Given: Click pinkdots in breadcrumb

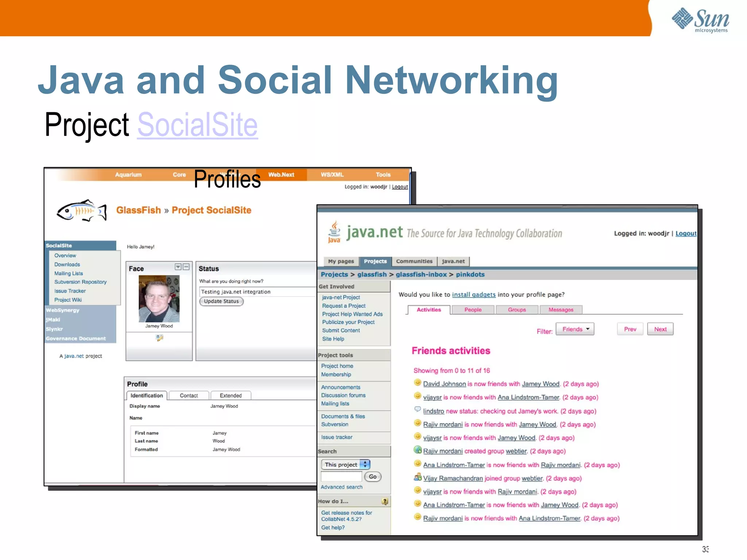Looking at the screenshot, I should [x=470, y=275].
